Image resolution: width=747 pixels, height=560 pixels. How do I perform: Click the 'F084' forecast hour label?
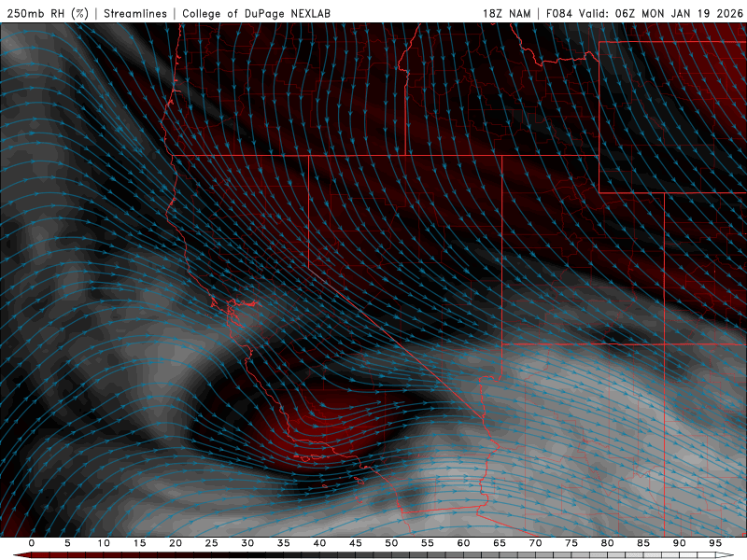[558, 13]
